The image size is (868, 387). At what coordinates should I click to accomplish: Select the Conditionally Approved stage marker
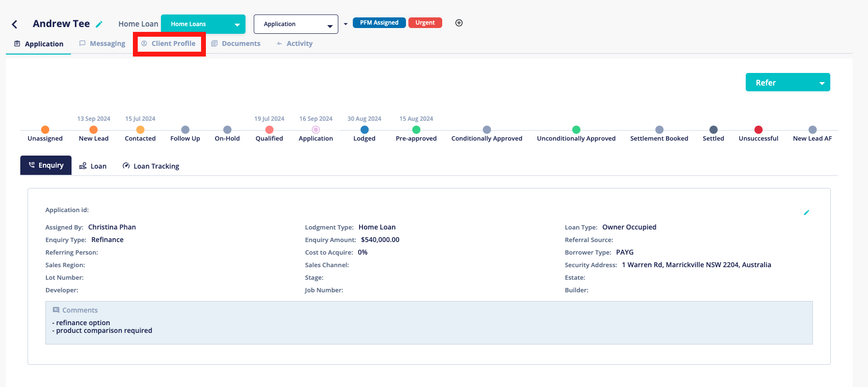[x=487, y=129]
